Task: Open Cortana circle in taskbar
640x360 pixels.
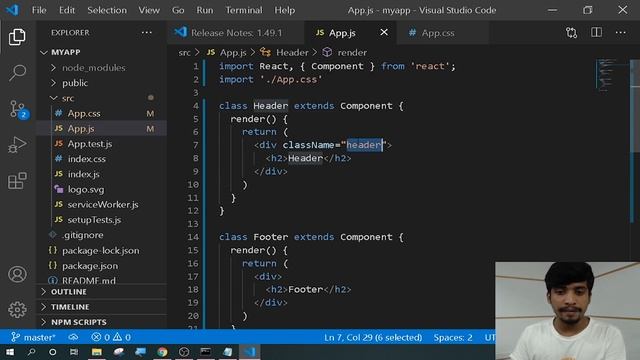Action: click(53, 352)
